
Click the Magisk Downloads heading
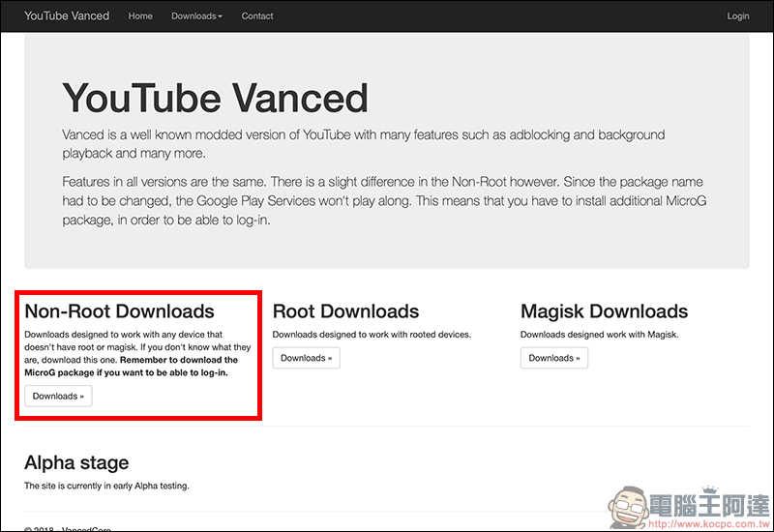pos(604,311)
